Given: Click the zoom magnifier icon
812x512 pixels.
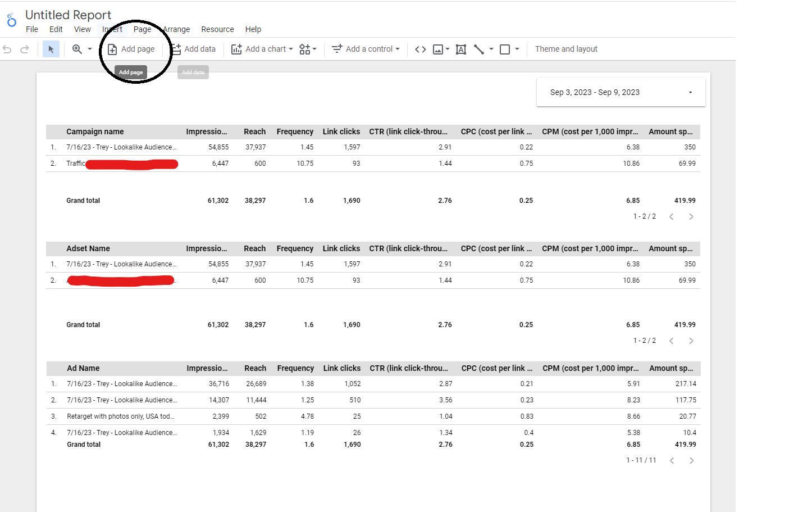Looking at the screenshot, I should [x=77, y=49].
